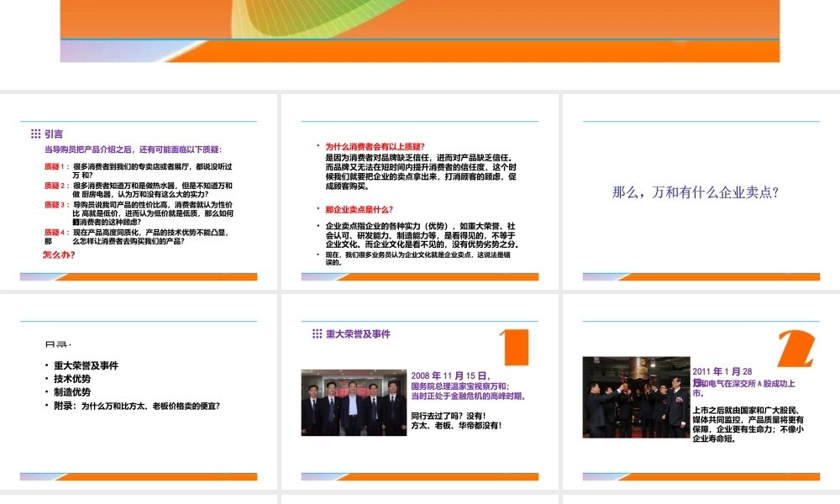Click the red text 怎么办?
This screenshot has height=504, width=840.
point(59,255)
